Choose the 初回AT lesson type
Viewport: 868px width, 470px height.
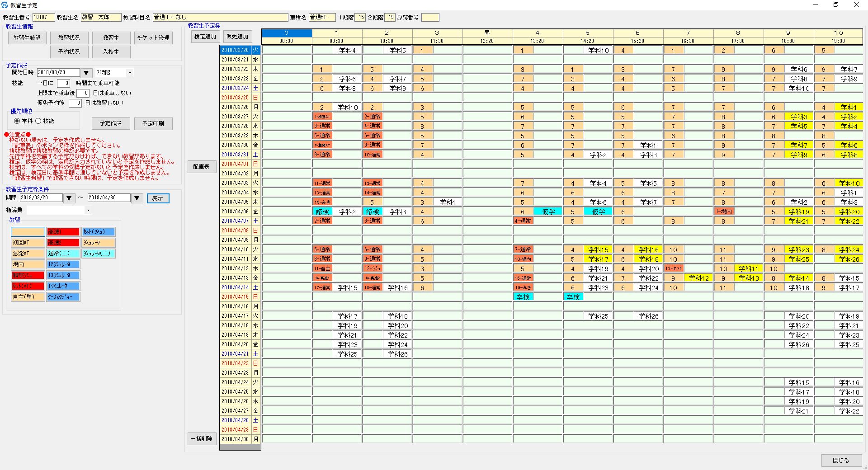(x=28, y=243)
